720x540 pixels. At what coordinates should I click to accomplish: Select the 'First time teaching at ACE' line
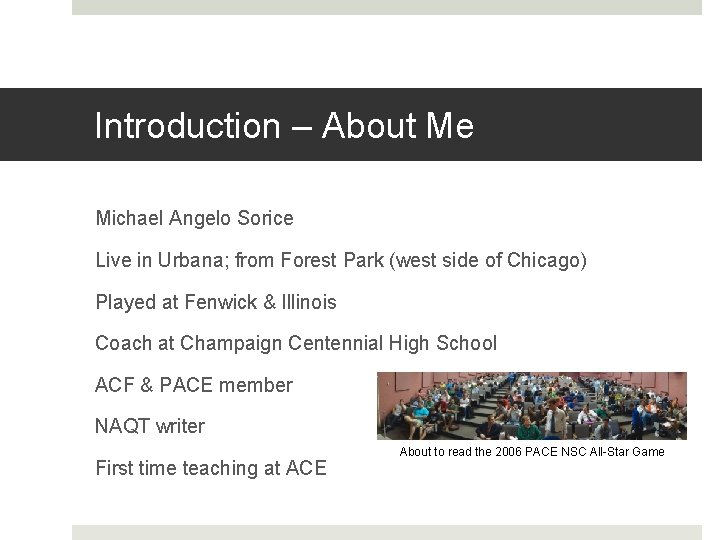tap(210, 468)
